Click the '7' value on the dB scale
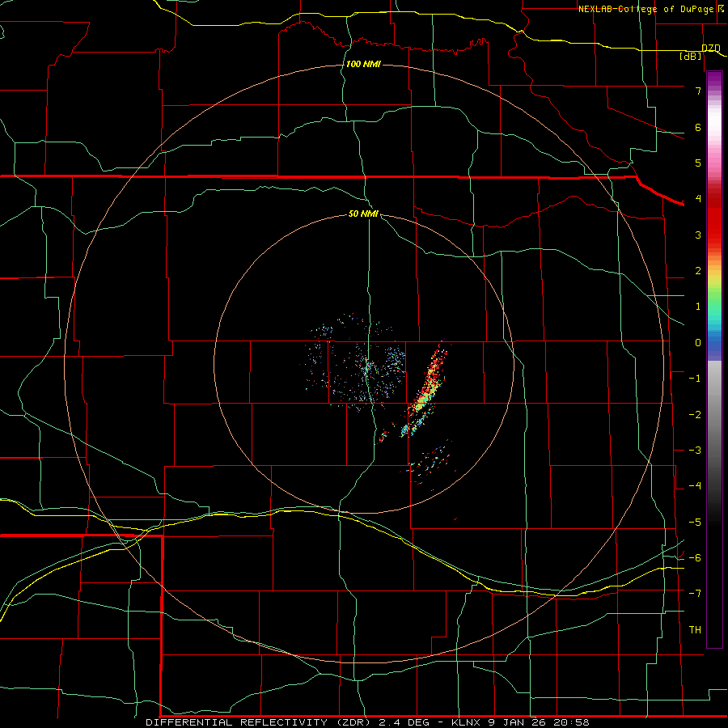Screen dimensions: 728x728 [698, 91]
